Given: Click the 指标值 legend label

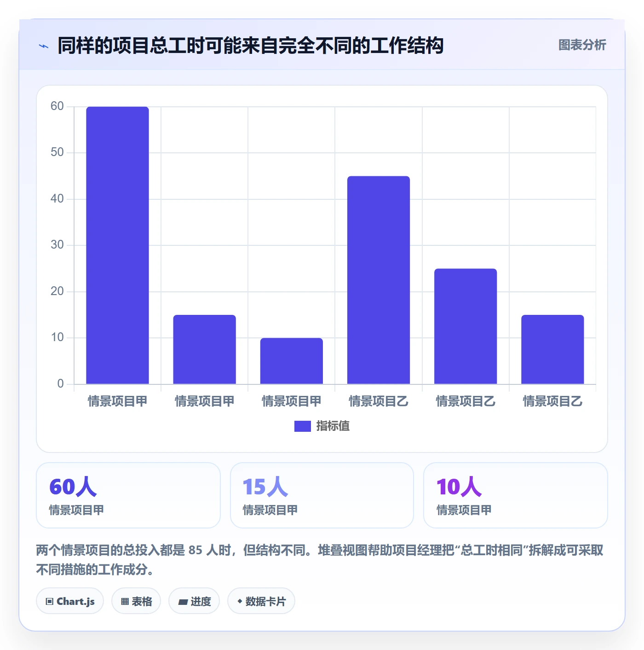Looking at the screenshot, I should tap(333, 426).
